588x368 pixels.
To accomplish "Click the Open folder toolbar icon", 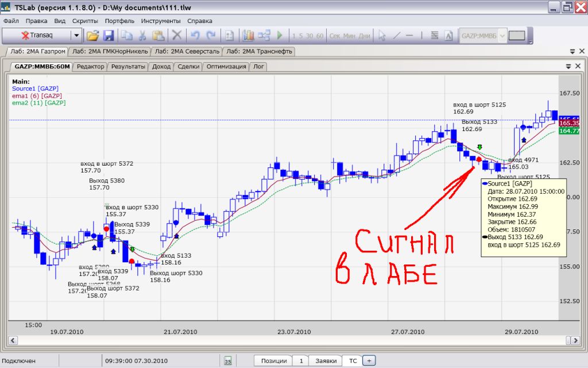I will pyautogui.click(x=92, y=36).
